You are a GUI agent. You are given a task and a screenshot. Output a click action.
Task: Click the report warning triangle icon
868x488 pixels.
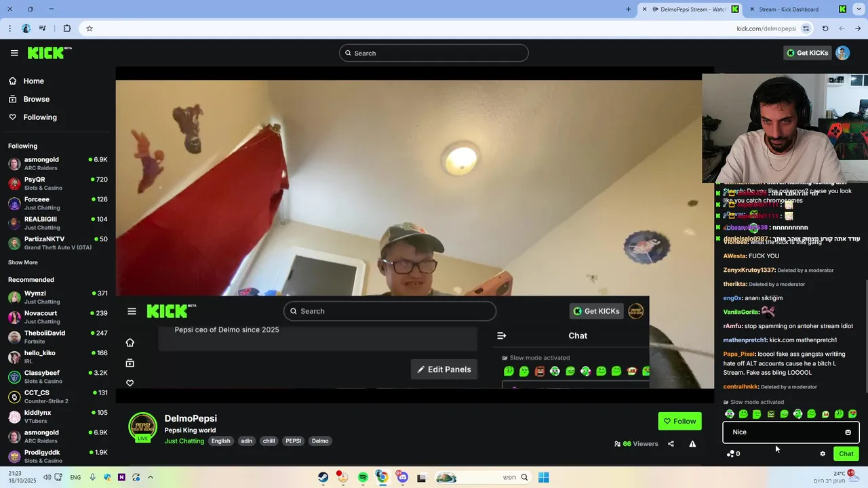click(692, 444)
